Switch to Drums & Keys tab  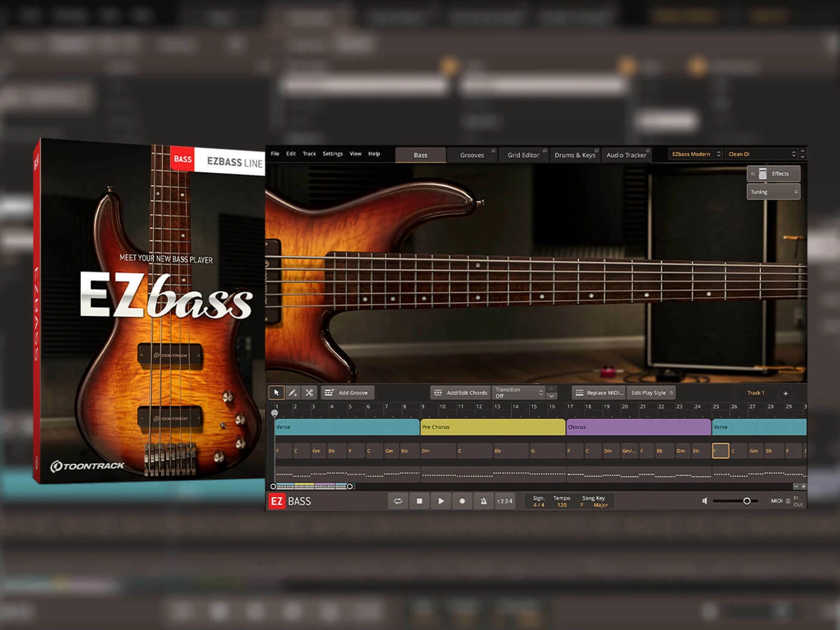[x=575, y=155]
